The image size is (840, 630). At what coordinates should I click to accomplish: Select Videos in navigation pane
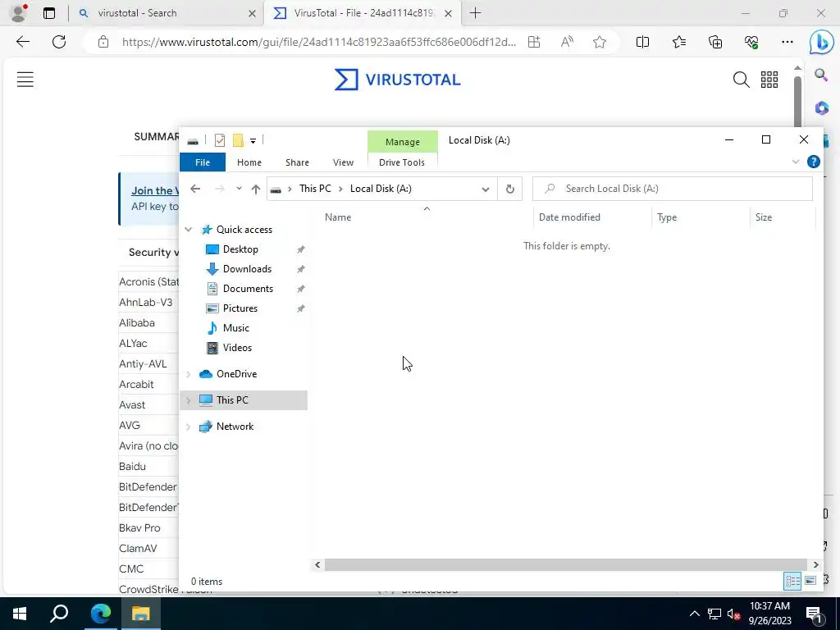click(x=237, y=348)
